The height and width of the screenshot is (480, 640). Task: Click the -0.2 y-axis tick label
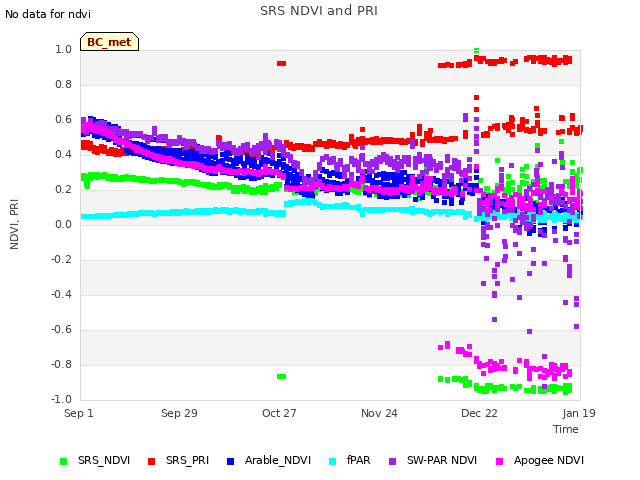coord(61,260)
